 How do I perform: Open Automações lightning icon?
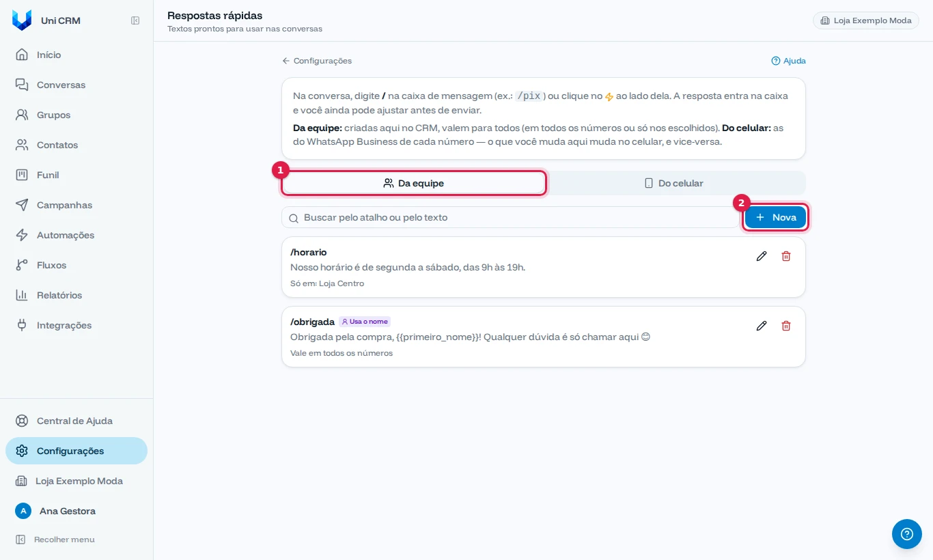click(x=22, y=235)
